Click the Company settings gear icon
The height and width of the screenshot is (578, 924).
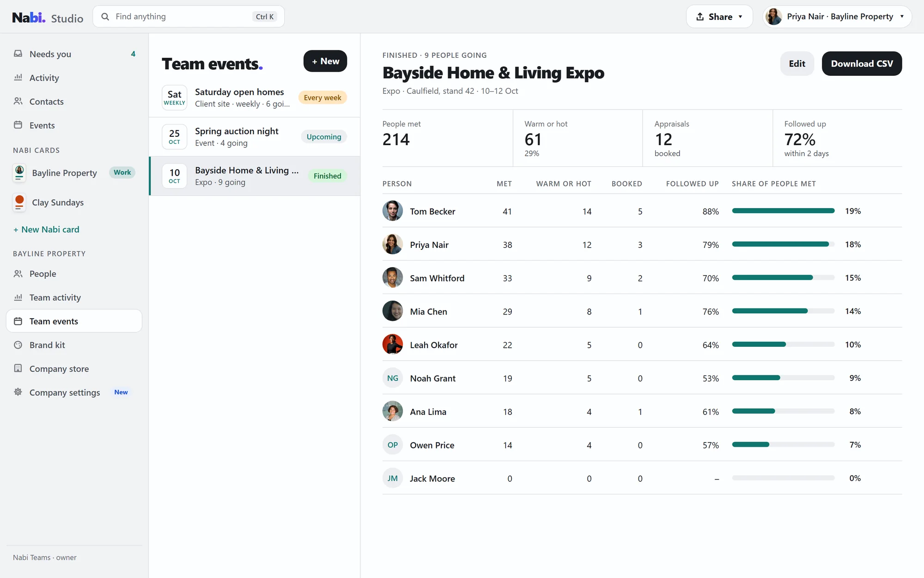pyautogui.click(x=18, y=392)
